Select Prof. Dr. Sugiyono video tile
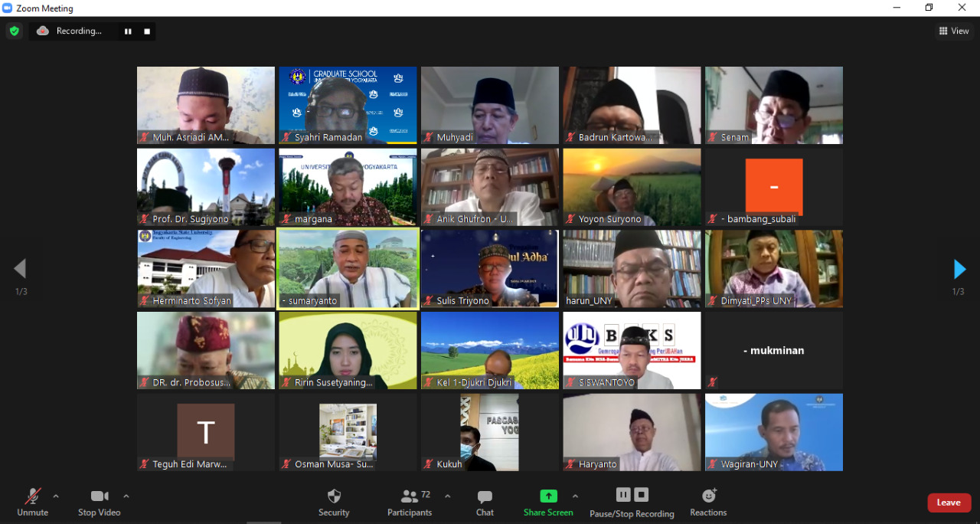 [x=206, y=187]
